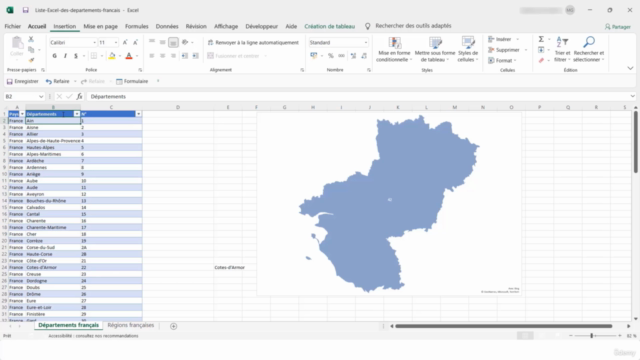Expand the formula bar chevron
This screenshot has width=640, height=360.
point(633,96)
